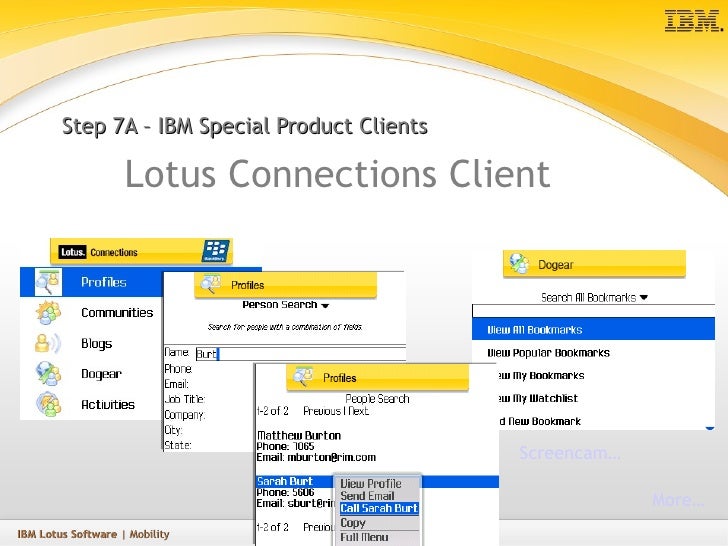Choose Copy in context menu
This screenshot has width=728, height=546.
[353, 523]
